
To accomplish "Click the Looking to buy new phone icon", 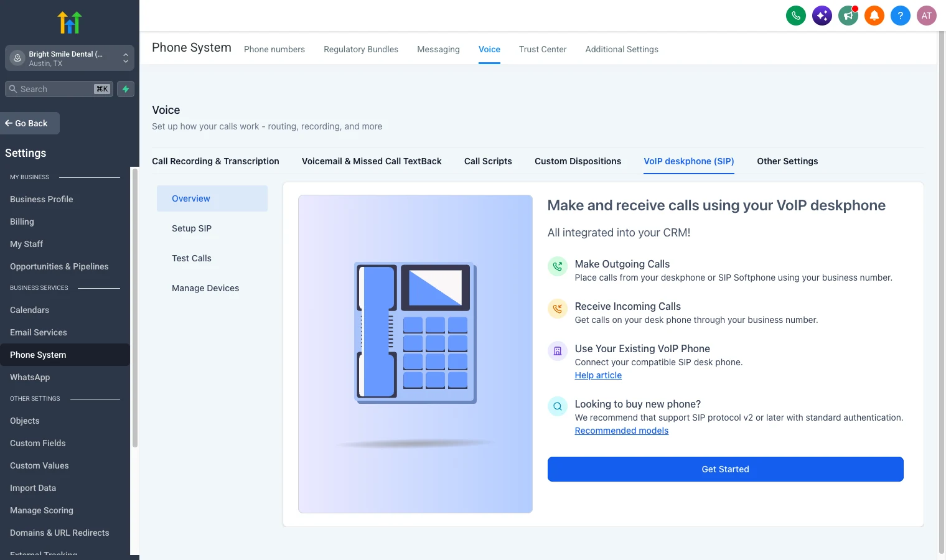I will (x=558, y=406).
